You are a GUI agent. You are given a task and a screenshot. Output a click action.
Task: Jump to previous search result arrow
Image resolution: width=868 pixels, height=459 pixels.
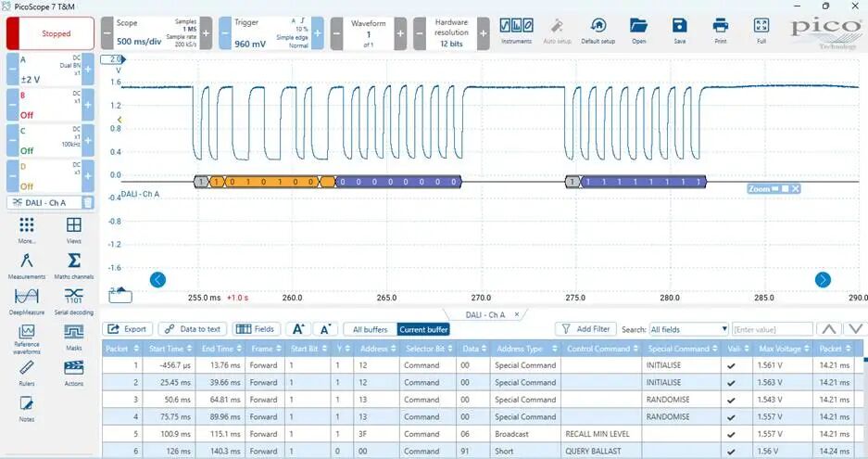point(829,329)
